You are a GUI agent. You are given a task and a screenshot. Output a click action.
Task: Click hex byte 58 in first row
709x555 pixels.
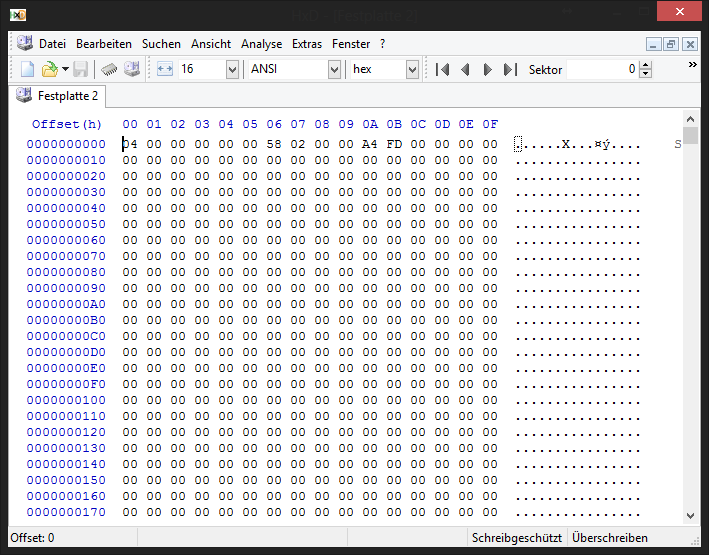coord(274,144)
